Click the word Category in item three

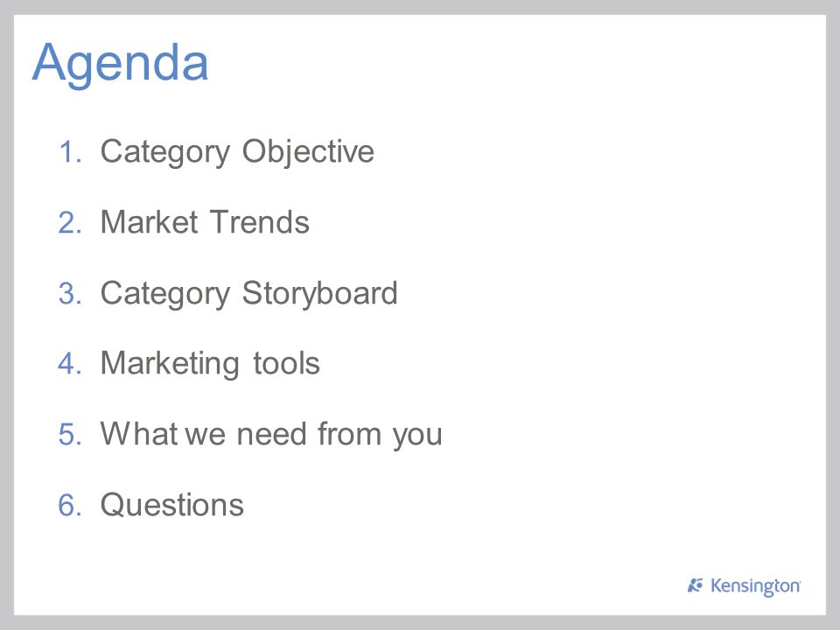(165, 294)
